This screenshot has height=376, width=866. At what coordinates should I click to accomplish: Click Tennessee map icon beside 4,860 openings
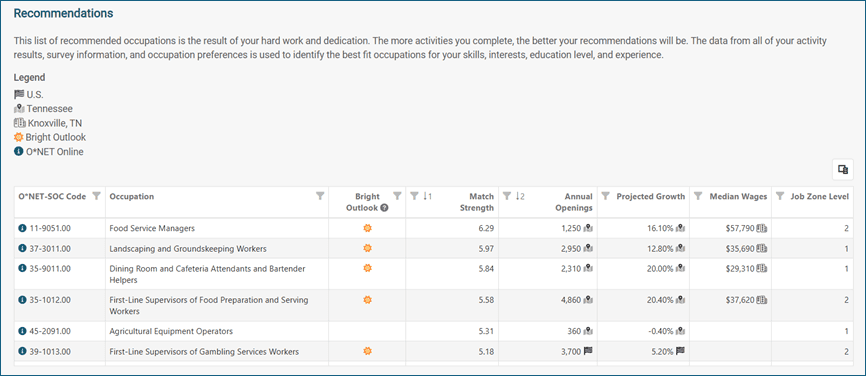(x=588, y=300)
